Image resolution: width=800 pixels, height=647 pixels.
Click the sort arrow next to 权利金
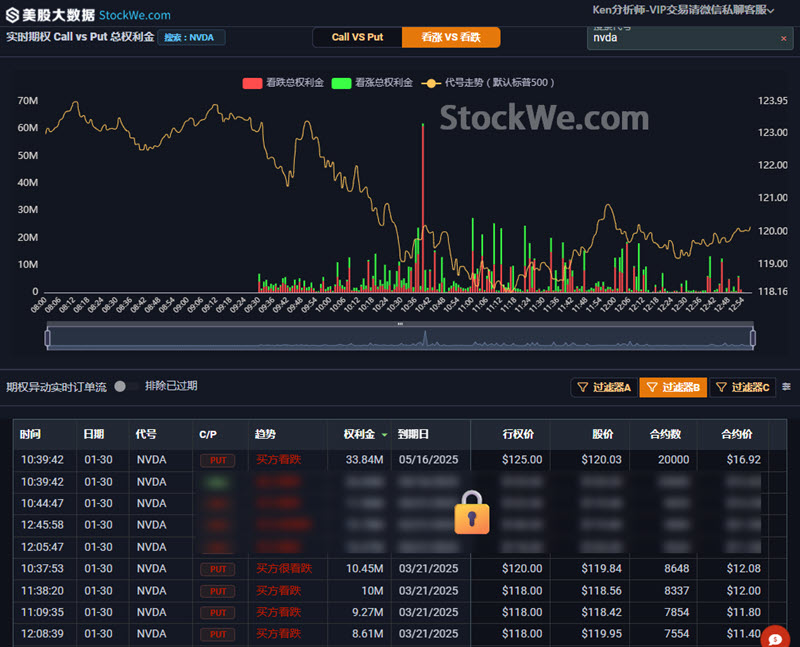tap(385, 435)
